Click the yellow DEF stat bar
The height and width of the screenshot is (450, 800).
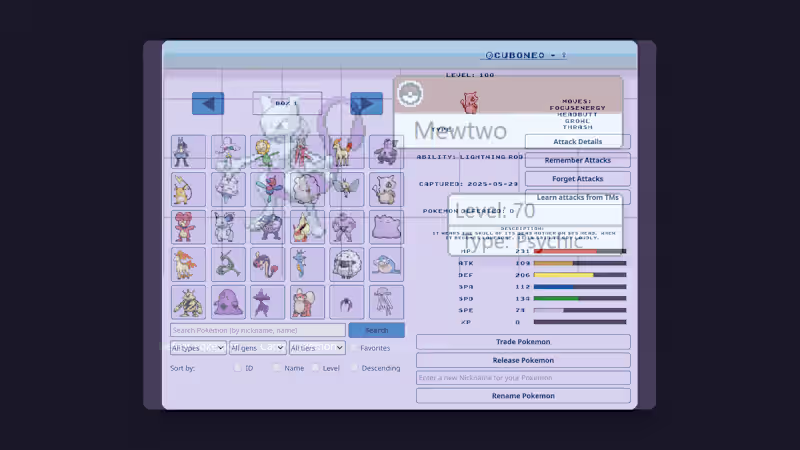[580, 275]
